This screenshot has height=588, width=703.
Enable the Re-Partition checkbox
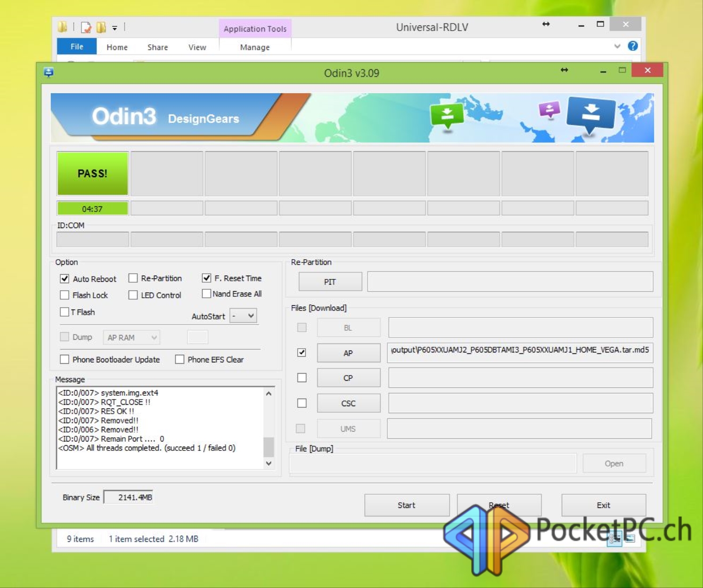pos(133,278)
